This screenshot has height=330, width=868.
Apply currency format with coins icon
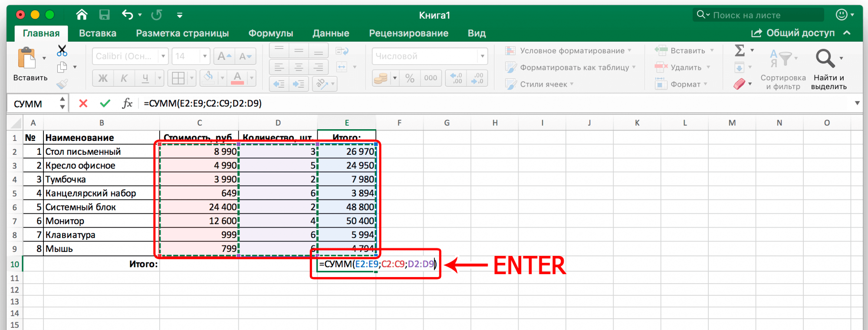(381, 78)
